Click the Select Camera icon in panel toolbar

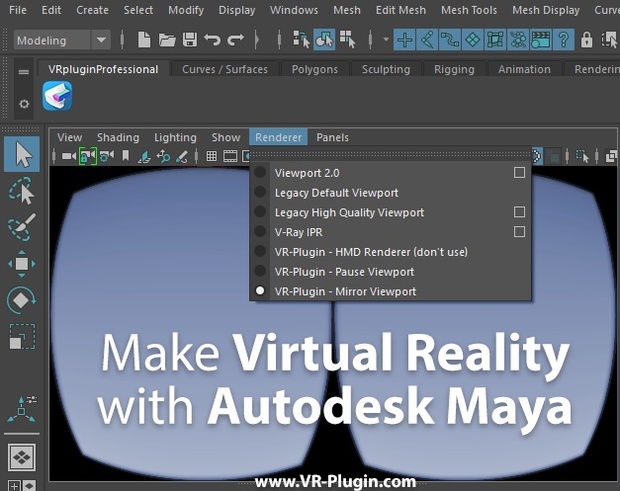pyautogui.click(x=69, y=156)
